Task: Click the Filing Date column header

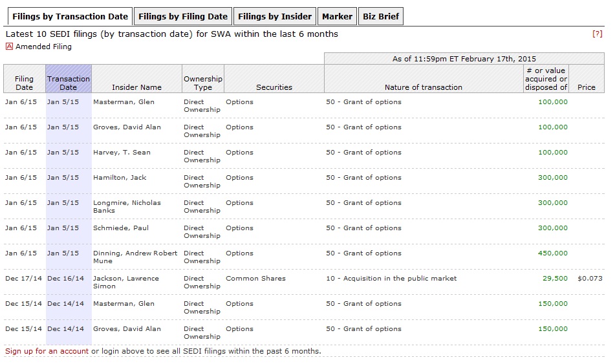Action: pyautogui.click(x=24, y=83)
